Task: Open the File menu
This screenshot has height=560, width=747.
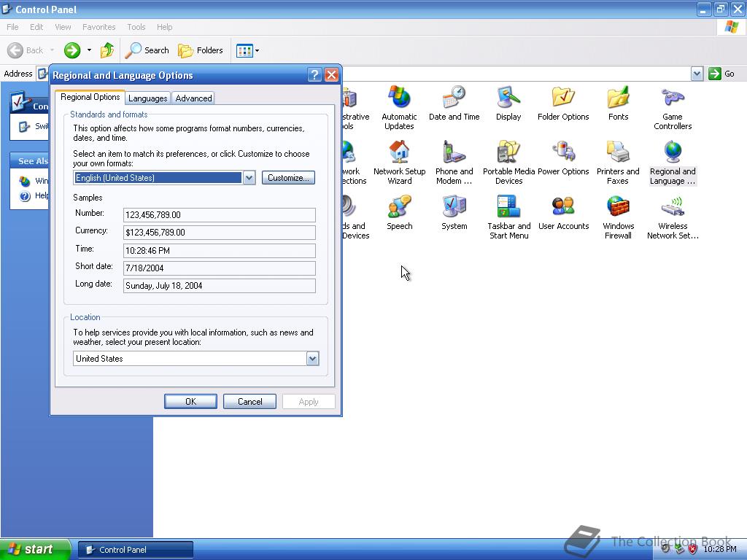Action: (x=12, y=27)
